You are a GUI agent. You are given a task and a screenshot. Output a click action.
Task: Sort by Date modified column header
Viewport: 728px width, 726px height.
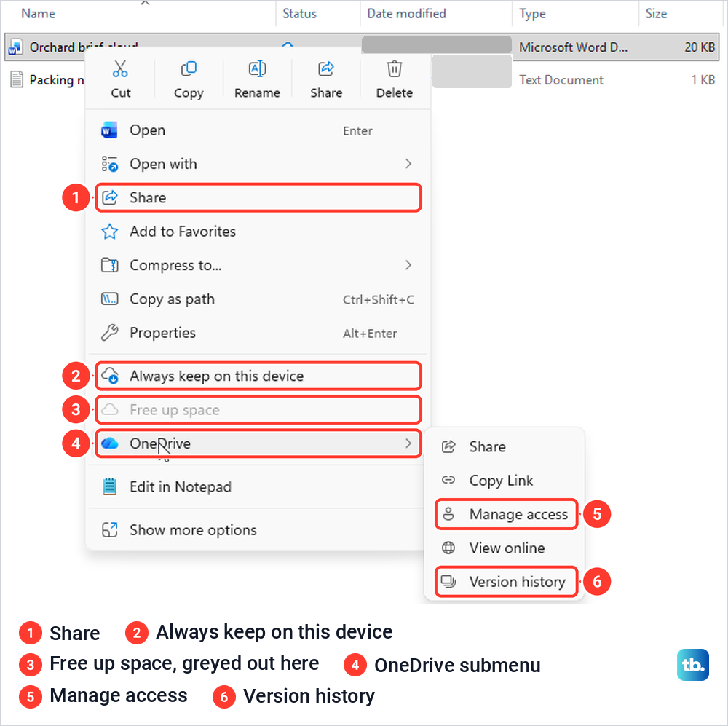click(x=406, y=13)
